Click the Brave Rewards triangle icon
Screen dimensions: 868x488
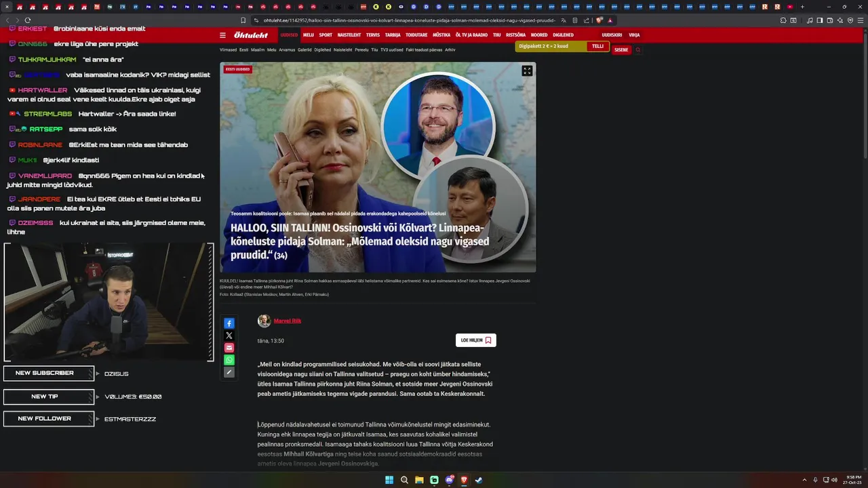click(x=610, y=20)
